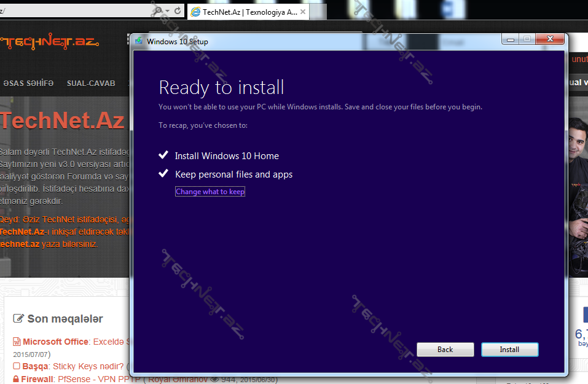Click the checkmark beside Install Windows 10 Home
This screenshot has height=384, width=588.
point(163,155)
